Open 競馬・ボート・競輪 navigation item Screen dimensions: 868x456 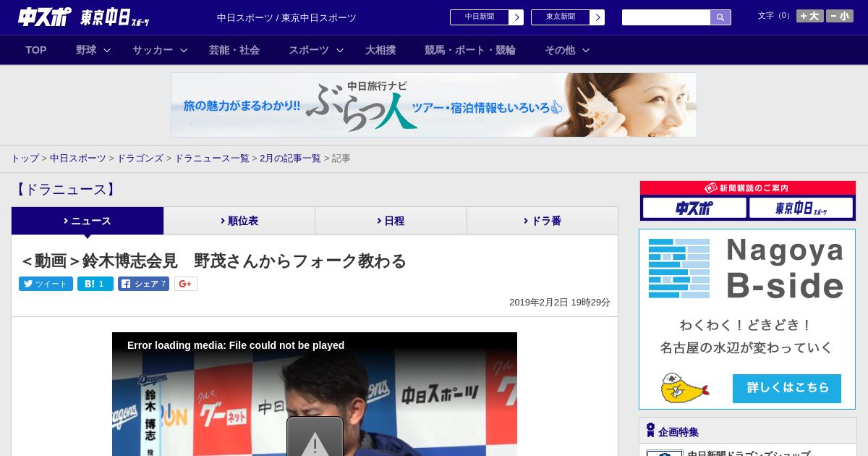coord(470,50)
